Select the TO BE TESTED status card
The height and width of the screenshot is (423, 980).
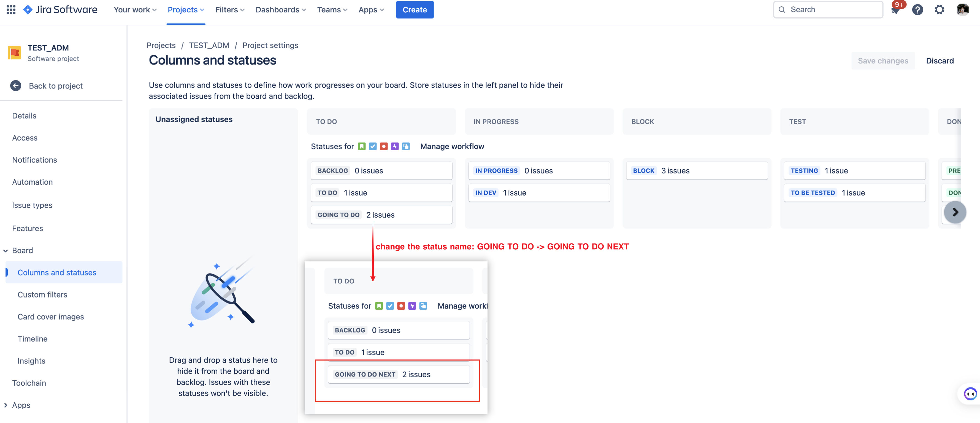click(x=854, y=193)
